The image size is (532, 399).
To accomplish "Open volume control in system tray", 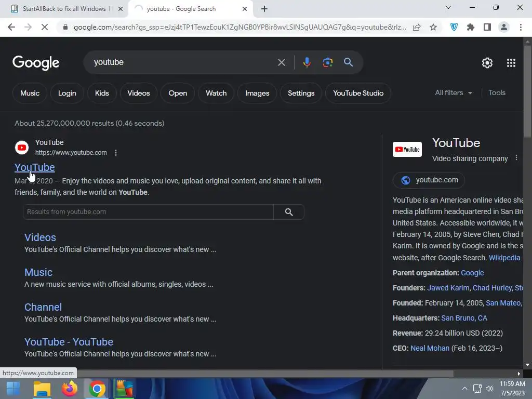I will pos(489,389).
